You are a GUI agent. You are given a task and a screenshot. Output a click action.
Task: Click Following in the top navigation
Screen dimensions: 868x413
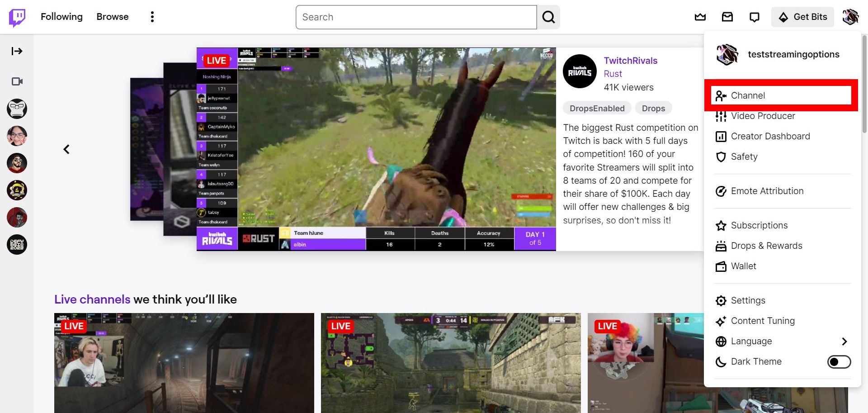coord(61,17)
